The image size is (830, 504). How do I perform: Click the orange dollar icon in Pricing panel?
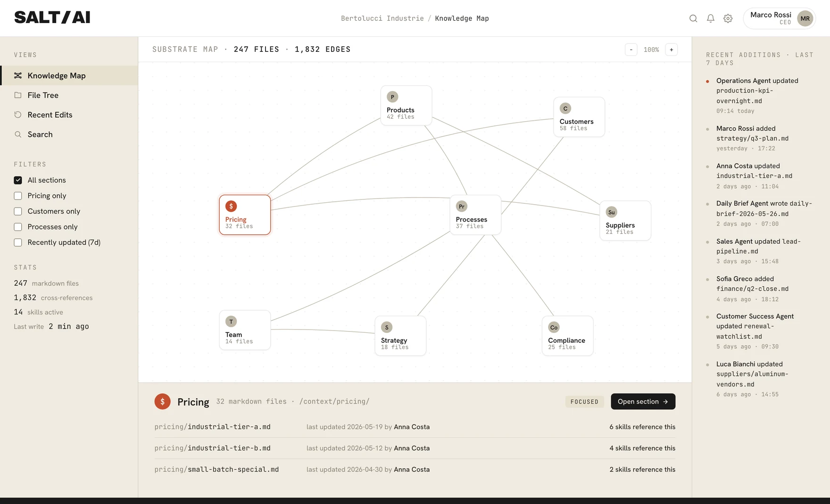(x=162, y=401)
